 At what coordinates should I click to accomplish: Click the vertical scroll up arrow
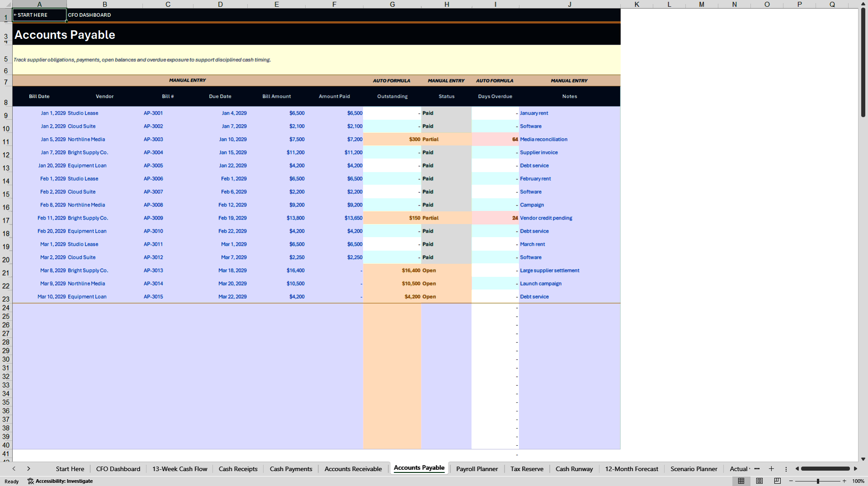tap(863, 3)
